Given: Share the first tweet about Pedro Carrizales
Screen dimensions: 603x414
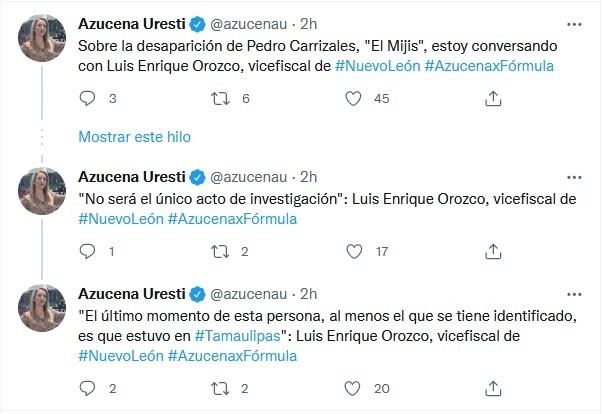Looking at the screenshot, I should tap(493, 98).
